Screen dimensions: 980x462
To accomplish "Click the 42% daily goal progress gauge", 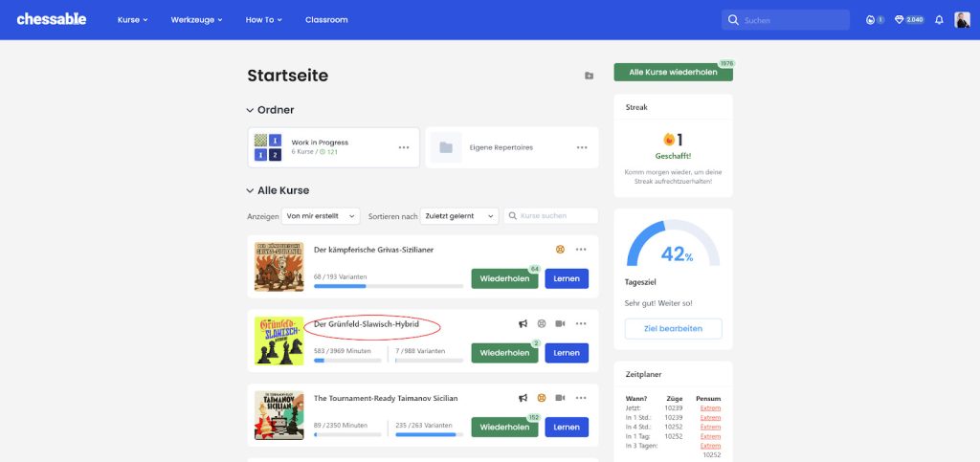I will tap(673, 247).
